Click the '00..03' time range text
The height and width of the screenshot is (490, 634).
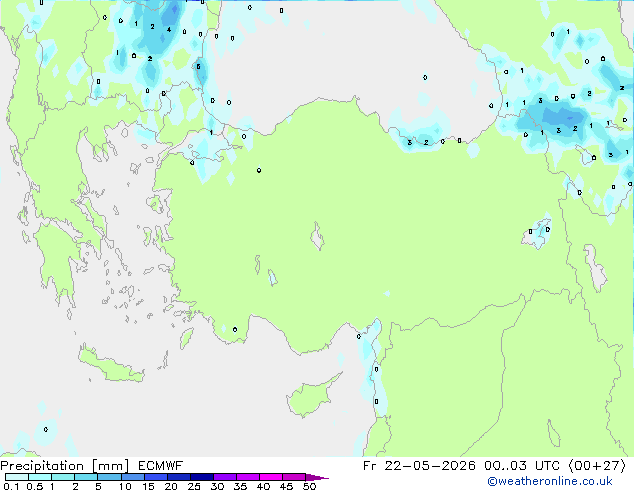click(x=505, y=466)
